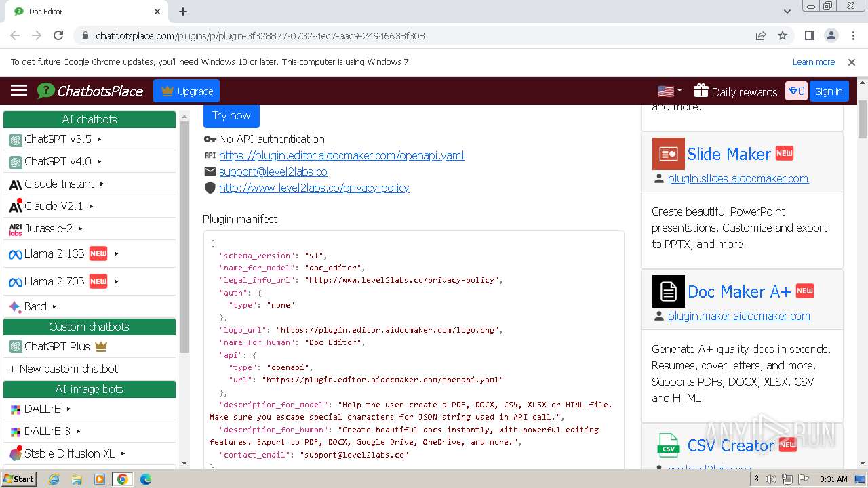
Task: Select ChatGPT v4.0 chatbot icon
Action: pos(16,162)
